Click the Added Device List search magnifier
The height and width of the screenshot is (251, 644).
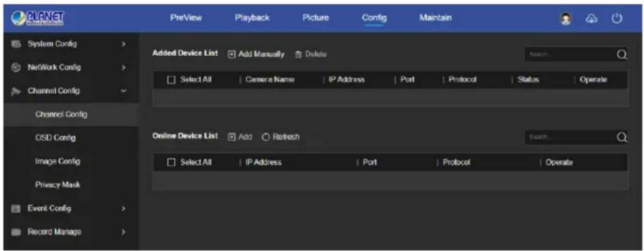622,54
